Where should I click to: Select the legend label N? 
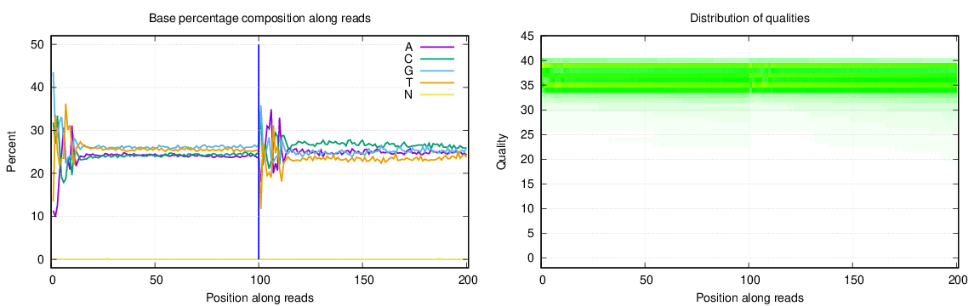click(408, 94)
